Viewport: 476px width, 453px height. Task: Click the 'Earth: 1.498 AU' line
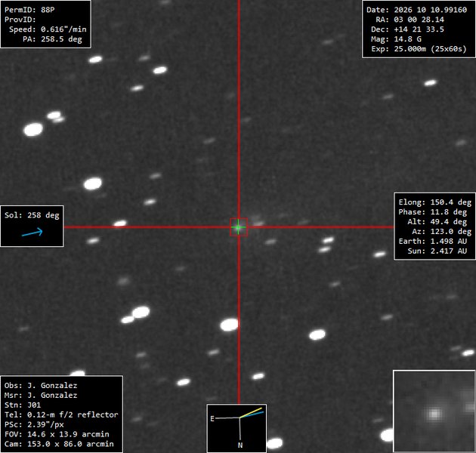coord(433,241)
